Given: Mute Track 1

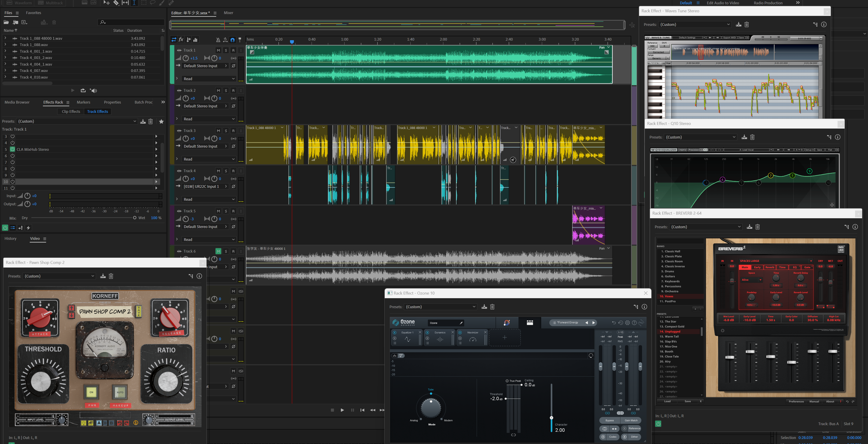Looking at the screenshot, I should 218,50.
